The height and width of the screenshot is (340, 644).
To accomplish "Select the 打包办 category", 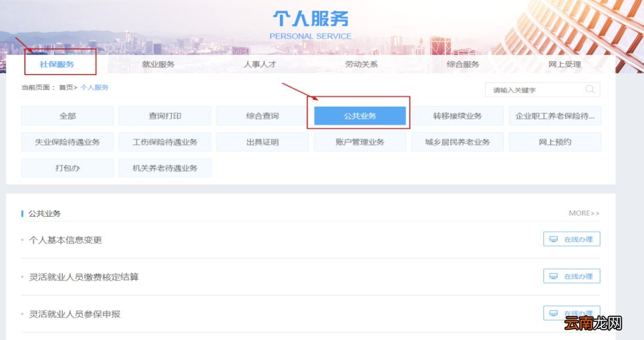I will 67,168.
